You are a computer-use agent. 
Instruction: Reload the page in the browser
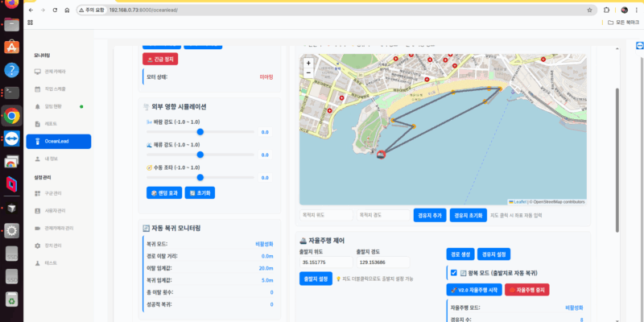tap(54, 10)
